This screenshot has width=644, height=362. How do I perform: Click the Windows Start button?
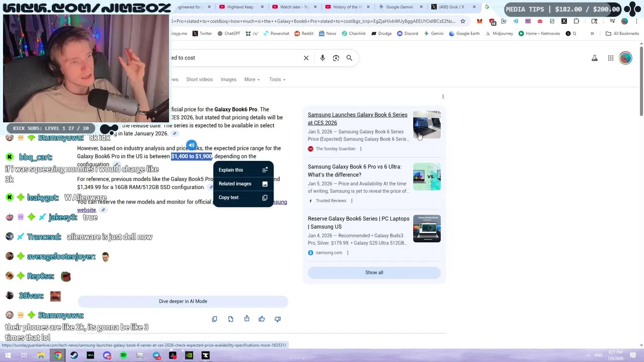(8, 355)
